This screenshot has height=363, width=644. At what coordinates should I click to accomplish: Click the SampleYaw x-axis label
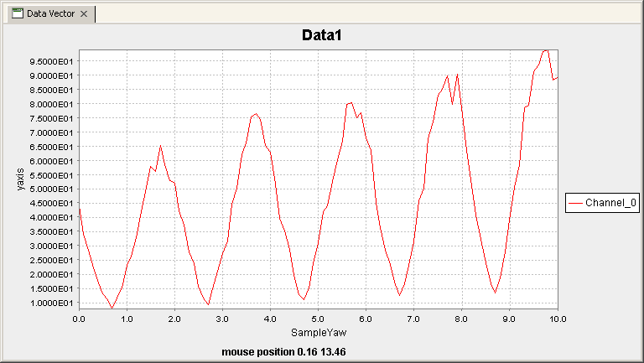point(319,333)
